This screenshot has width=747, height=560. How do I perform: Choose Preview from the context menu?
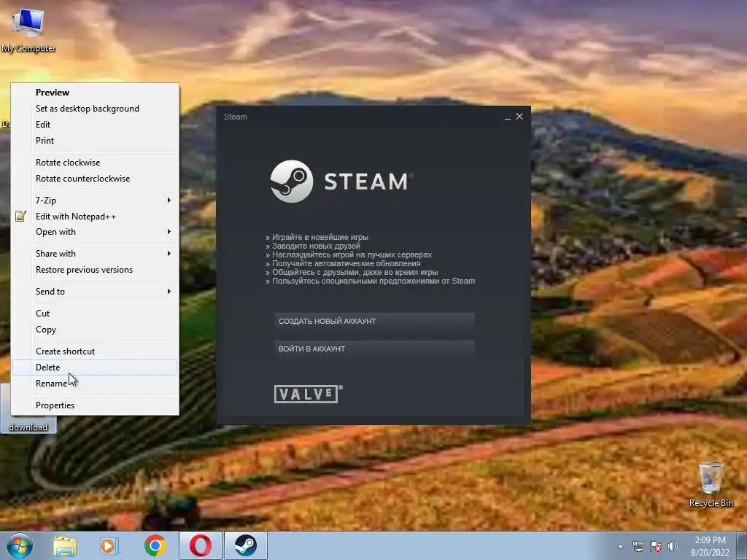(x=95, y=93)
